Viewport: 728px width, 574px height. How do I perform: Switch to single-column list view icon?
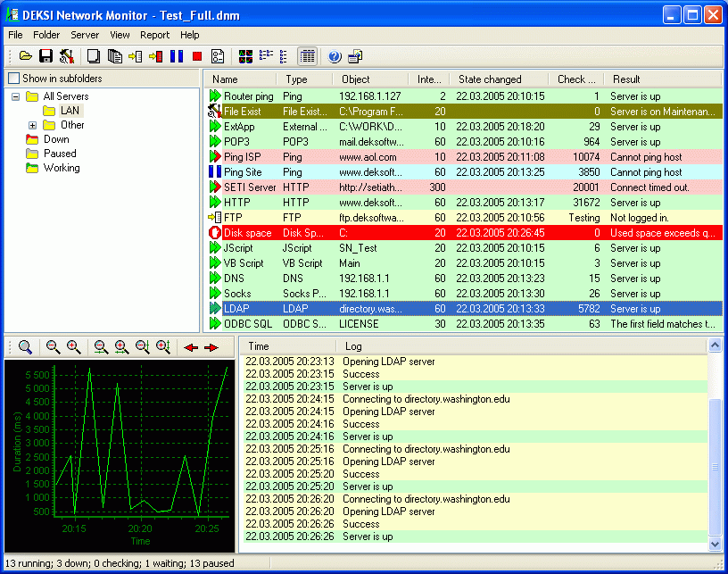coord(284,56)
